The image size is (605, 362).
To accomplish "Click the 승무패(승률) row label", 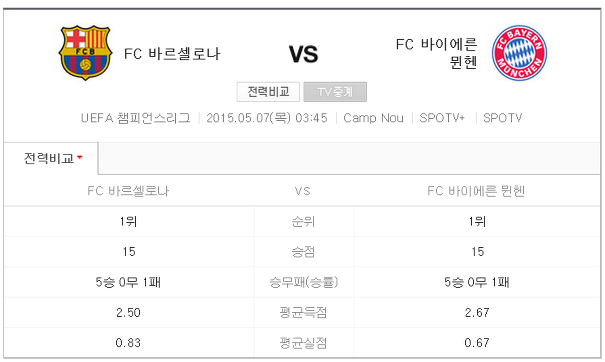I will tap(304, 282).
